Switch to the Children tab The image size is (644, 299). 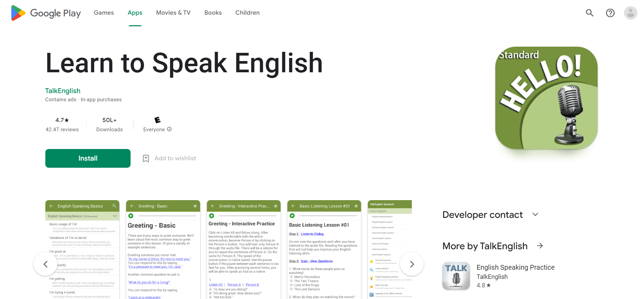pos(248,13)
